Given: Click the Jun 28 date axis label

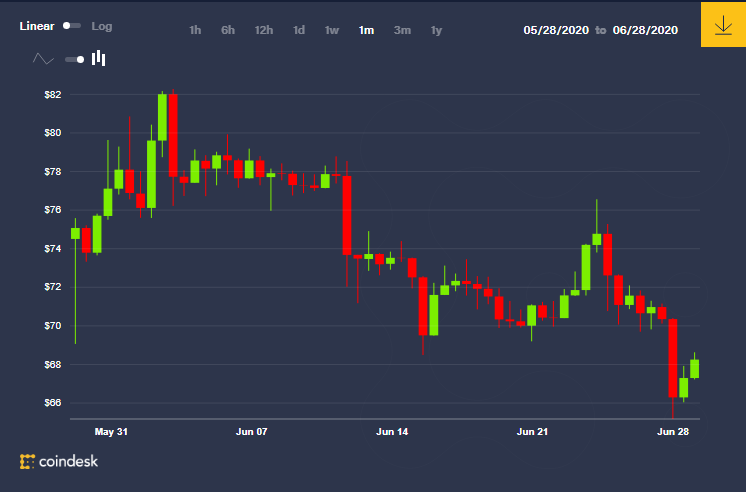Looking at the screenshot, I should coord(673,432).
